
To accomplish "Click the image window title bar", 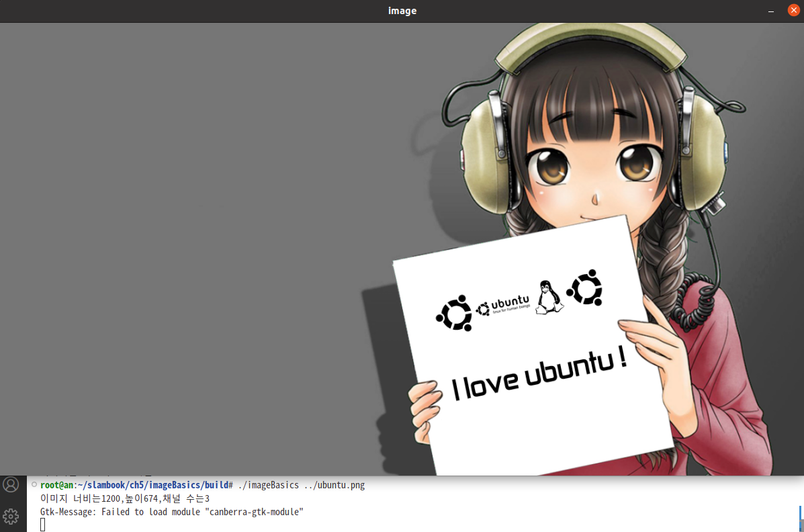I will (402, 11).
